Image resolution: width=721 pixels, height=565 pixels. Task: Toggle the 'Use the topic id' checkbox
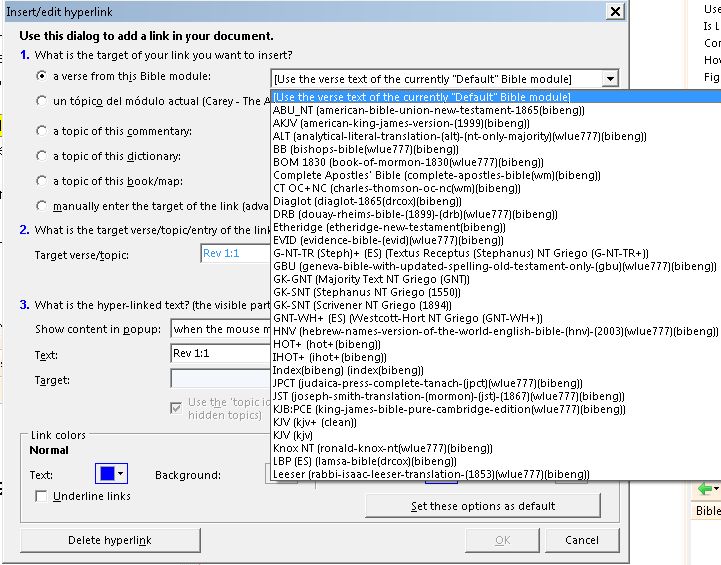click(x=176, y=408)
